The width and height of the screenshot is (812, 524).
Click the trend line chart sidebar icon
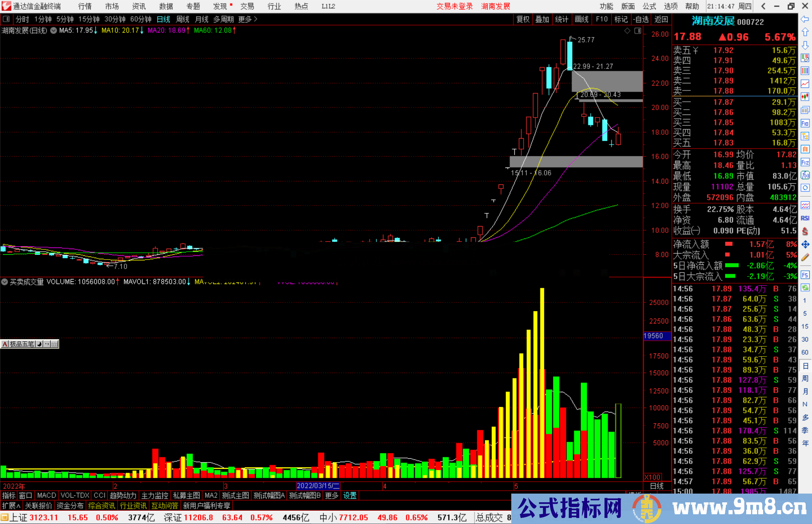point(805,83)
